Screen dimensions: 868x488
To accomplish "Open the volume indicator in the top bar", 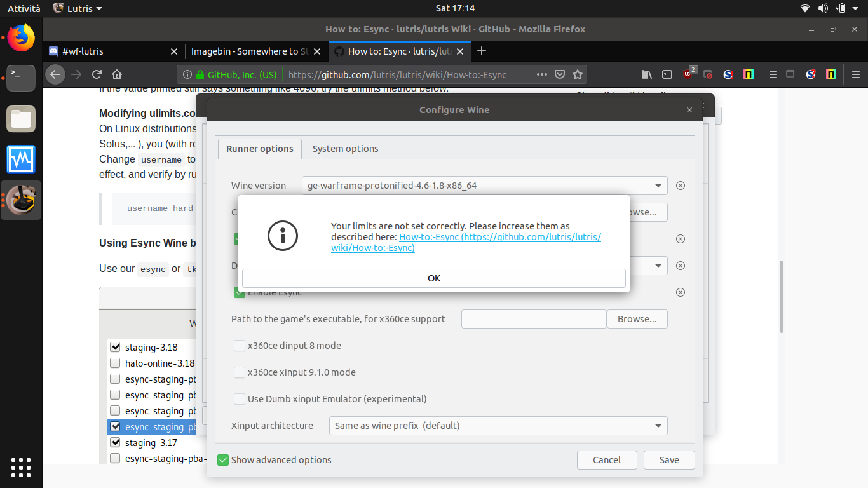I will [x=823, y=8].
